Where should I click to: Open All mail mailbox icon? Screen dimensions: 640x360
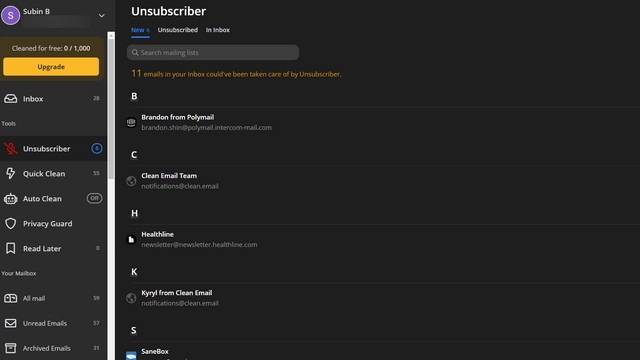(x=11, y=298)
